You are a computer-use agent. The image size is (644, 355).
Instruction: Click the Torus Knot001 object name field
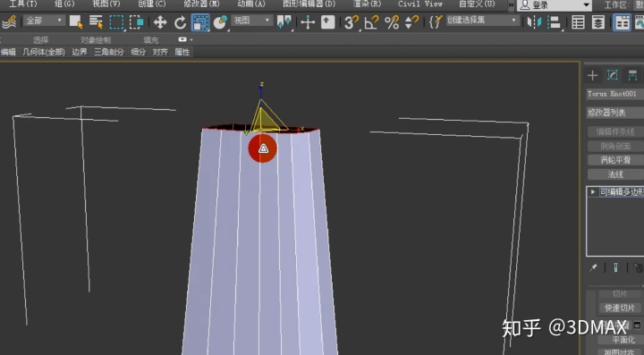(x=614, y=94)
